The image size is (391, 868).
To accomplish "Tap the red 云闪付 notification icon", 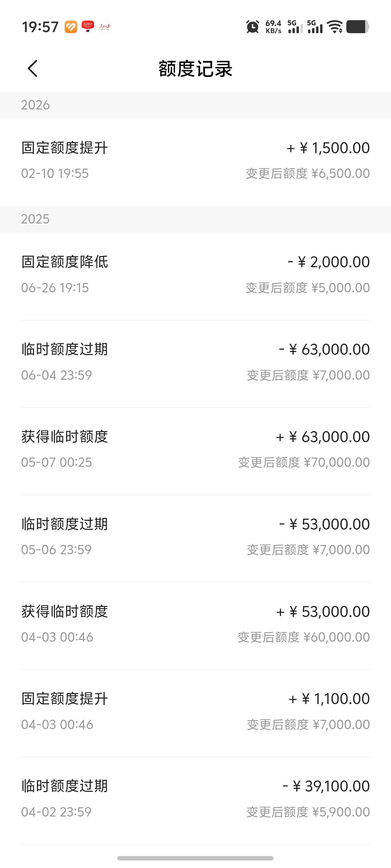I will (x=88, y=27).
